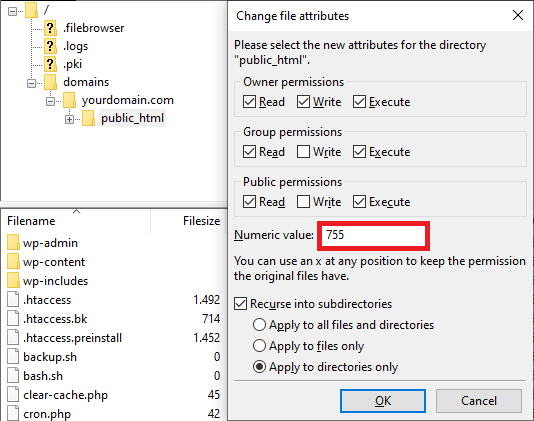Select the .filebrowser unknown folder icon
This screenshot has height=421, width=534.
coord(50,28)
